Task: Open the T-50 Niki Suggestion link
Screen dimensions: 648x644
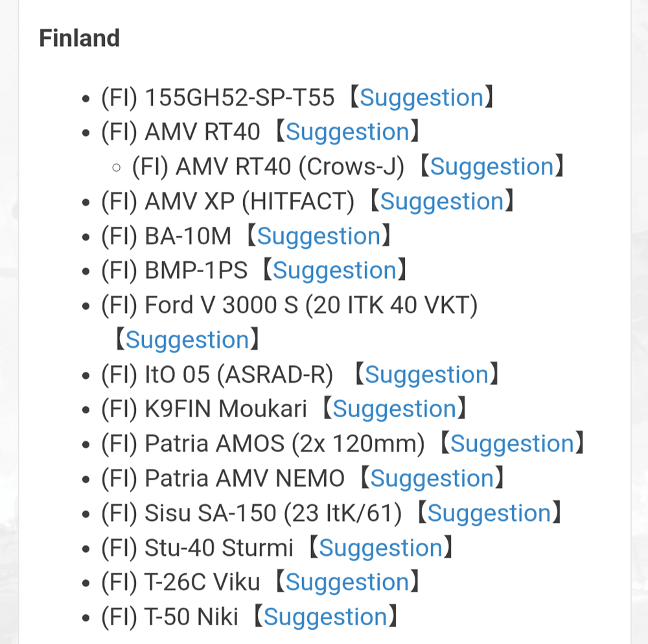Action: point(325,617)
